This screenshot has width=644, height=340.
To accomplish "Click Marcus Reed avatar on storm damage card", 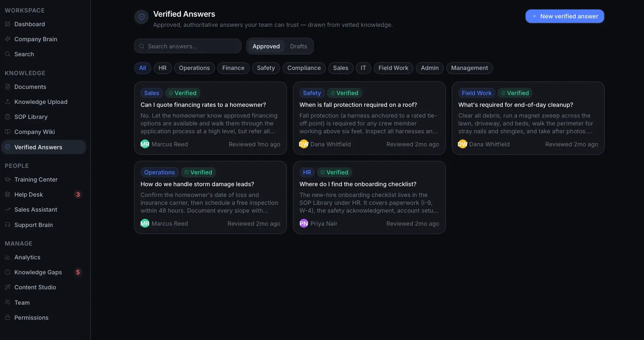I will tap(145, 224).
